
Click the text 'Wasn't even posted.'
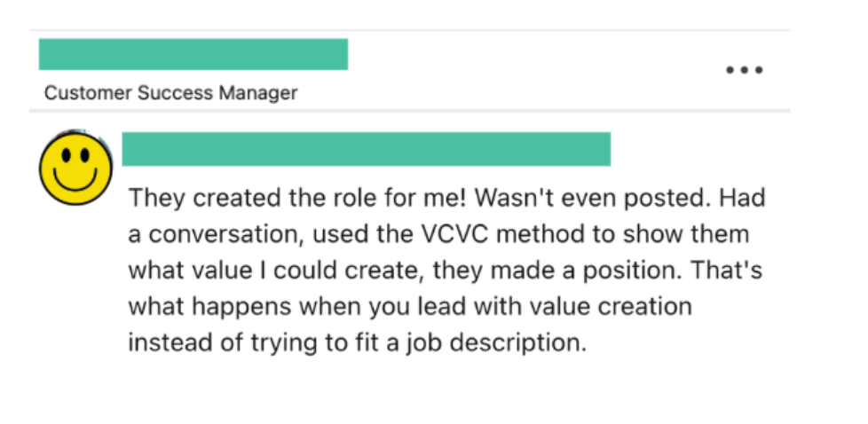click(x=602, y=198)
